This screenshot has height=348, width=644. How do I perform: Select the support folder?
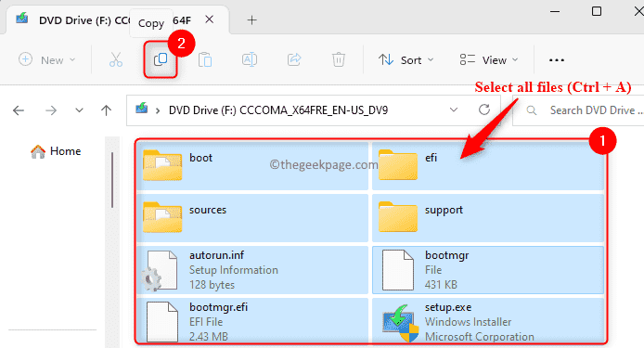[x=488, y=218]
